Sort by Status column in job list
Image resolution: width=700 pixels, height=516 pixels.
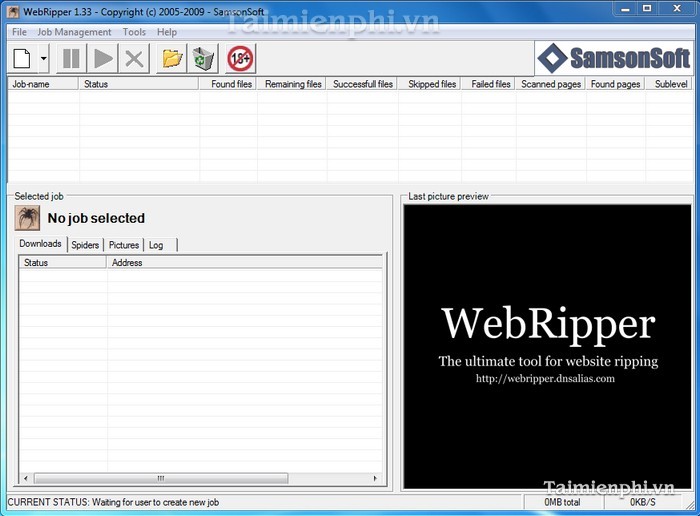pos(138,84)
